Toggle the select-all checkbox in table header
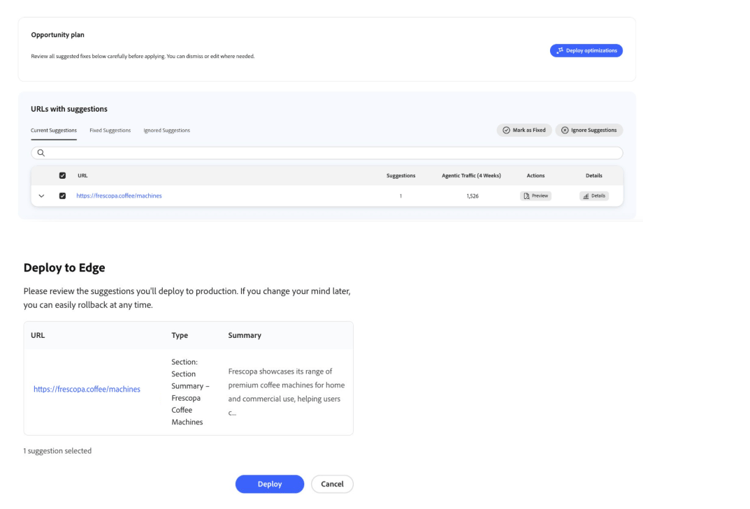The height and width of the screenshot is (509, 750). click(62, 176)
